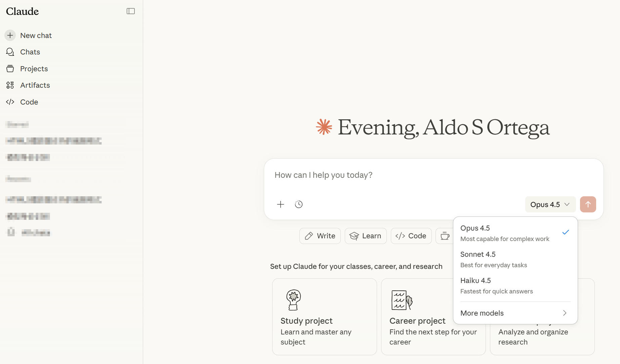This screenshot has width=620, height=364.
Task: Click the Projects folder icon
Action: click(10, 69)
